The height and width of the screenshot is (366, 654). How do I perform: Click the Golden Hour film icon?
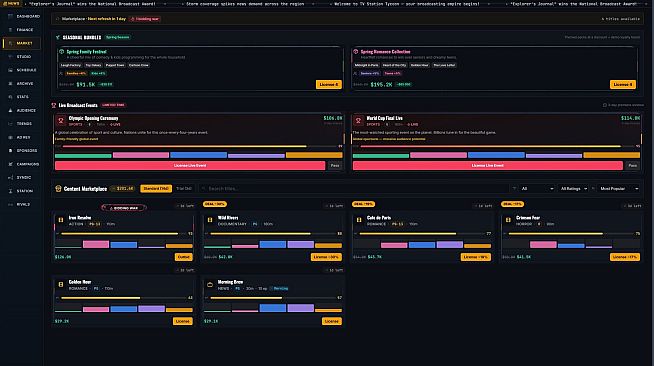61,284
